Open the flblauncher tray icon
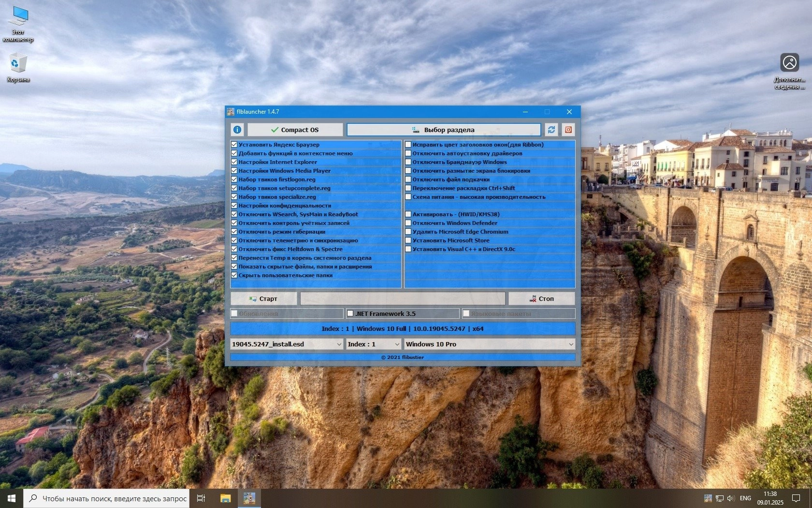 [x=708, y=498]
